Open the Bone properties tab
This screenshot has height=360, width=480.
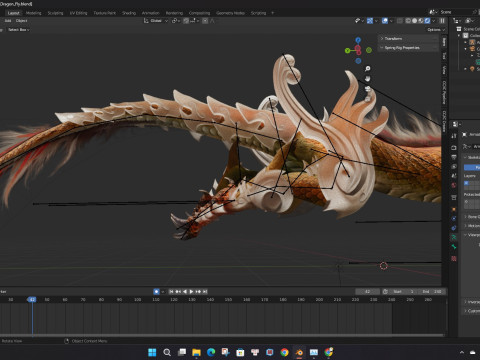click(x=454, y=247)
